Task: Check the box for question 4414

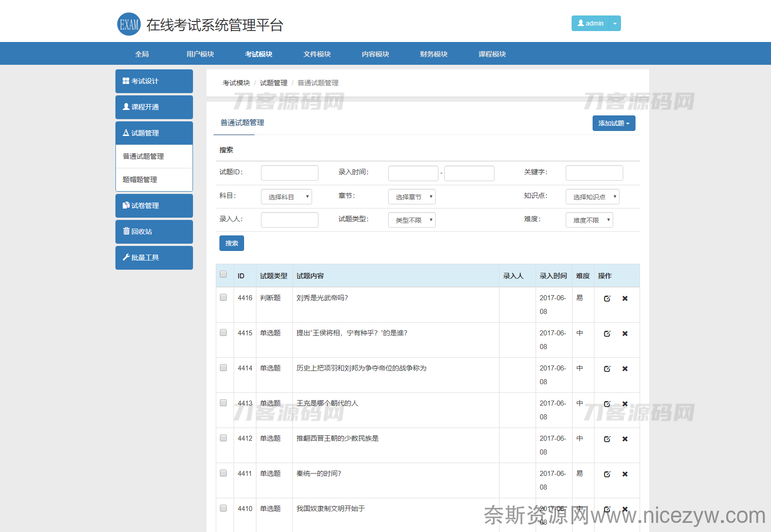Action: click(x=224, y=368)
